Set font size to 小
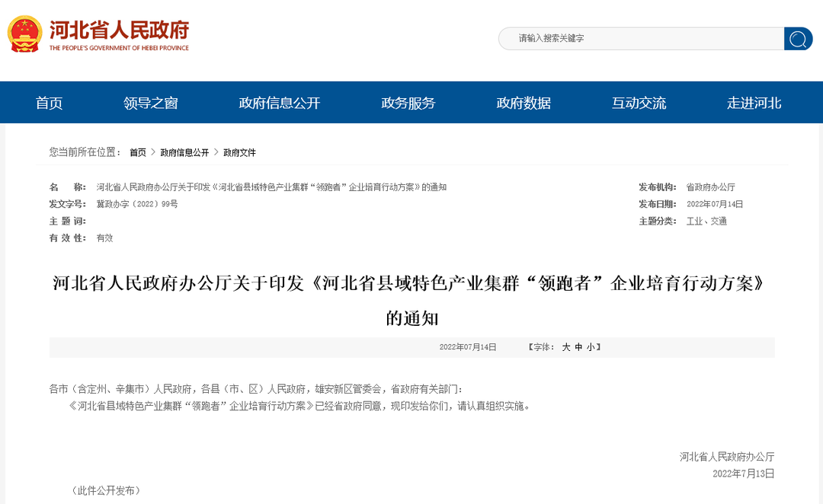This screenshot has height=504, width=823. pos(590,346)
